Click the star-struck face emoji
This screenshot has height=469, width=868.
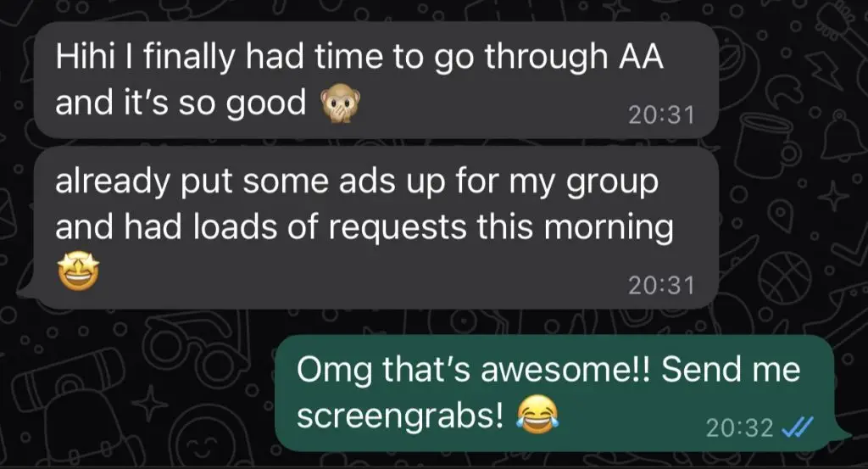click(x=79, y=270)
